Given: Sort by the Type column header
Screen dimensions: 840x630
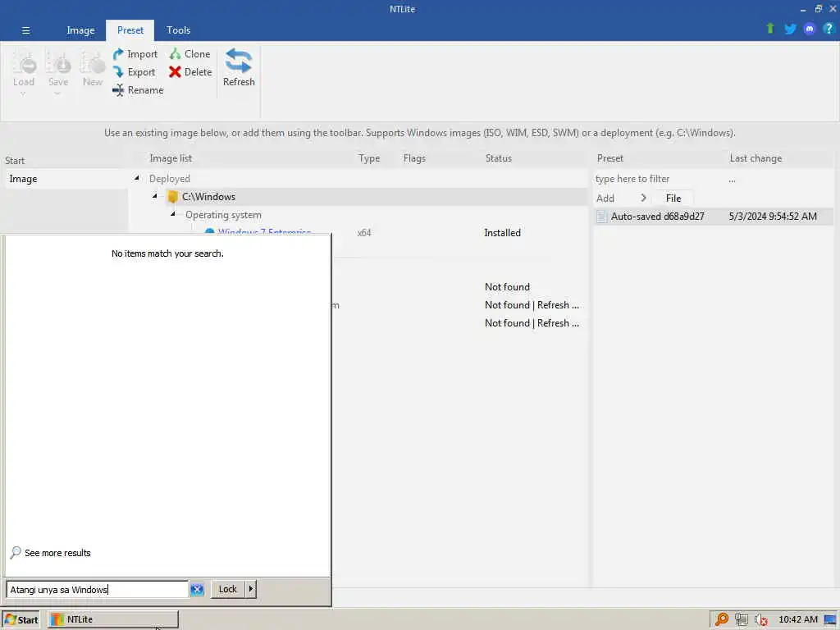Looking at the screenshot, I should pos(369,158).
